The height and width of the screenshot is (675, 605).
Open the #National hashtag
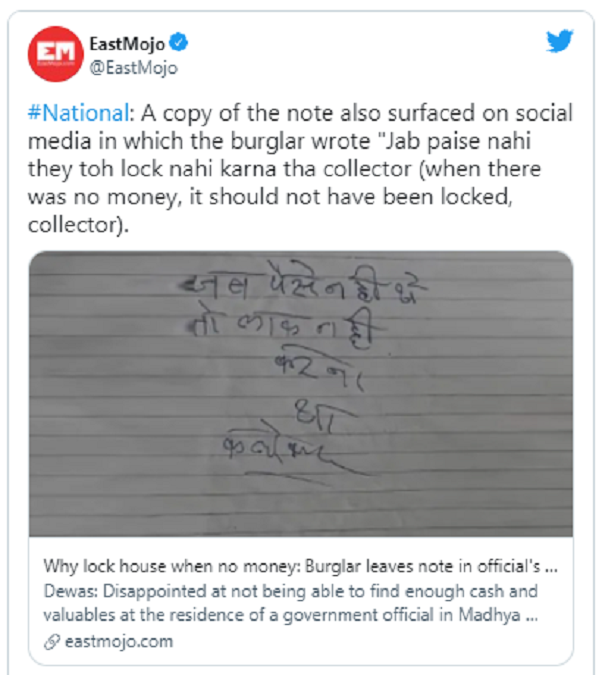(x=78, y=113)
